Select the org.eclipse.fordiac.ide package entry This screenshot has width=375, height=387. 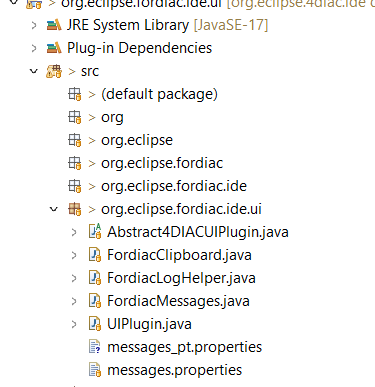coord(174,186)
